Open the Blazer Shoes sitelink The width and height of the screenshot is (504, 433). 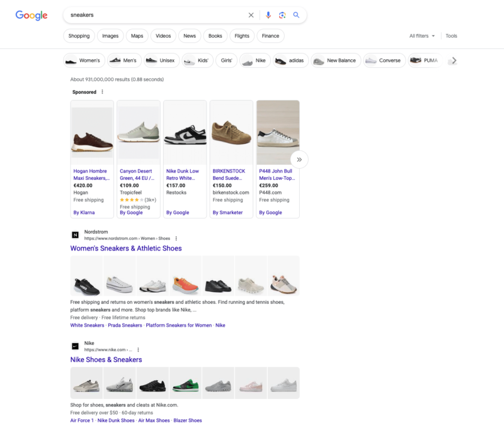188,420
